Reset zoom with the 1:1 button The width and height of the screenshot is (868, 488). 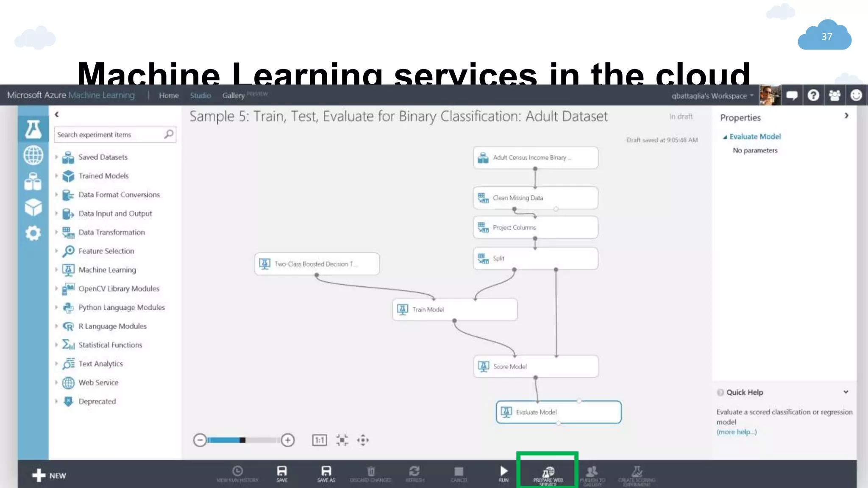[x=320, y=440]
